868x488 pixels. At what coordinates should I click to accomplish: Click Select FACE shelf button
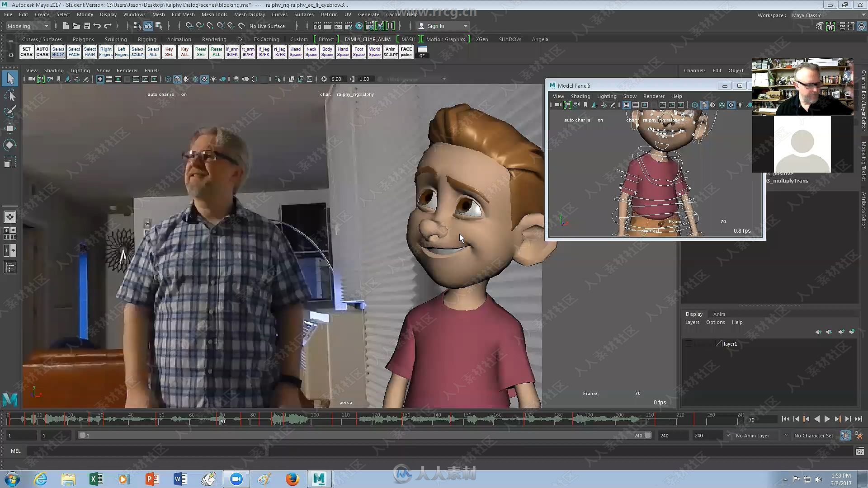[x=74, y=52]
